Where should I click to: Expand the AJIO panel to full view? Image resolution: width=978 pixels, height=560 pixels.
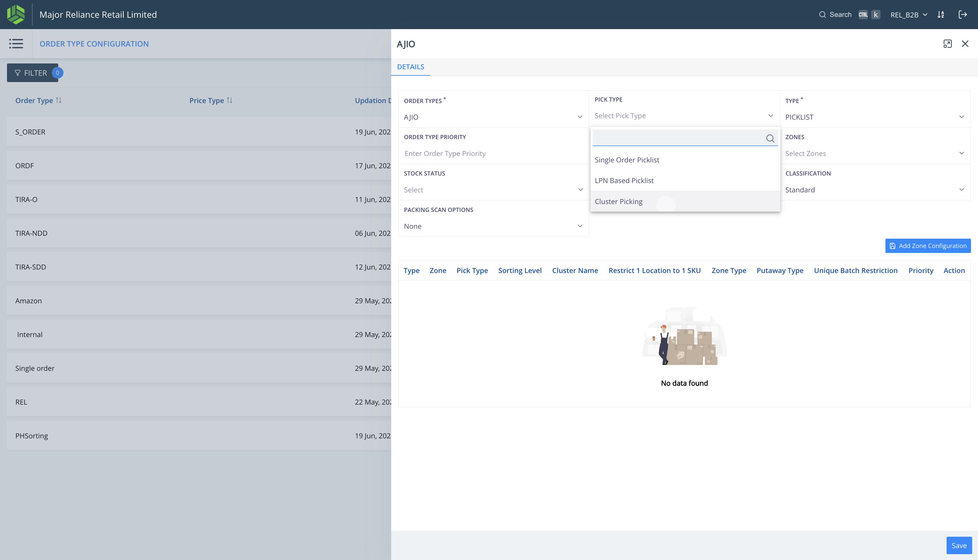(x=947, y=44)
